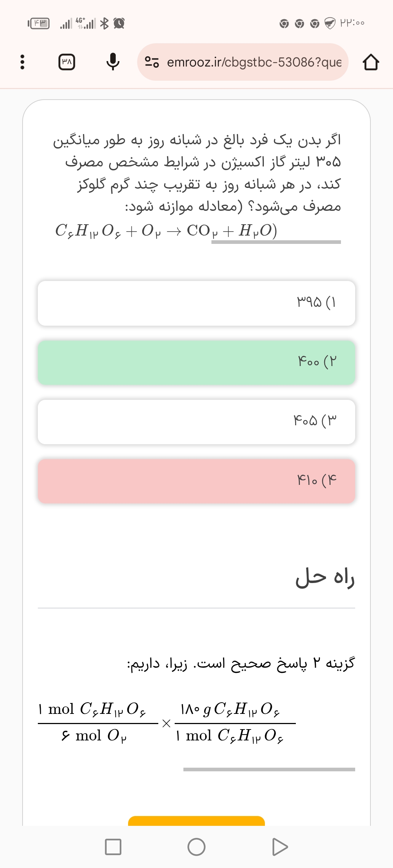Open tab switcher showing 38 tabs
The height and width of the screenshot is (868, 393).
coord(67,62)
